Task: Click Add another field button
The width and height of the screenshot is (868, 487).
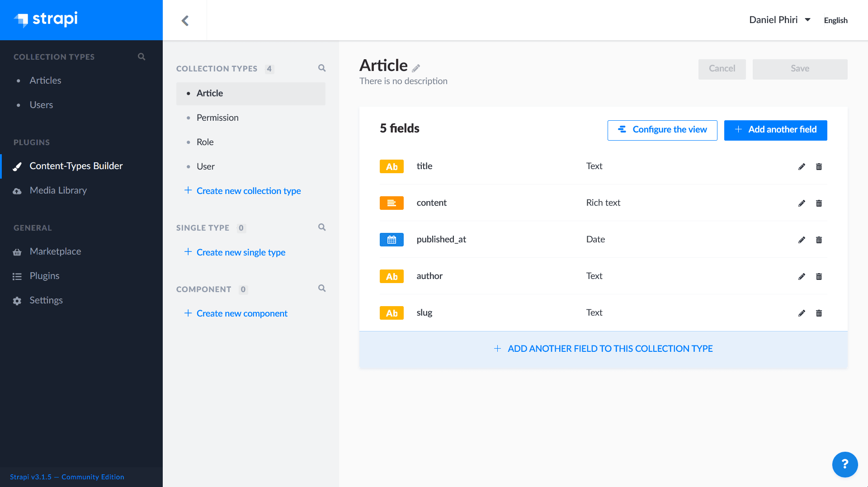Action: [776, 130]
